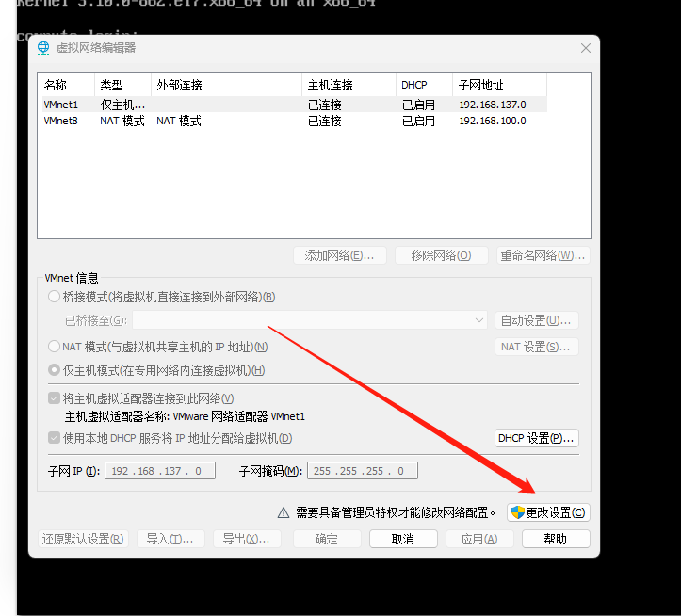Click the warning triangle icon
Screen dimensions: 681x616
tap(284, 513)
